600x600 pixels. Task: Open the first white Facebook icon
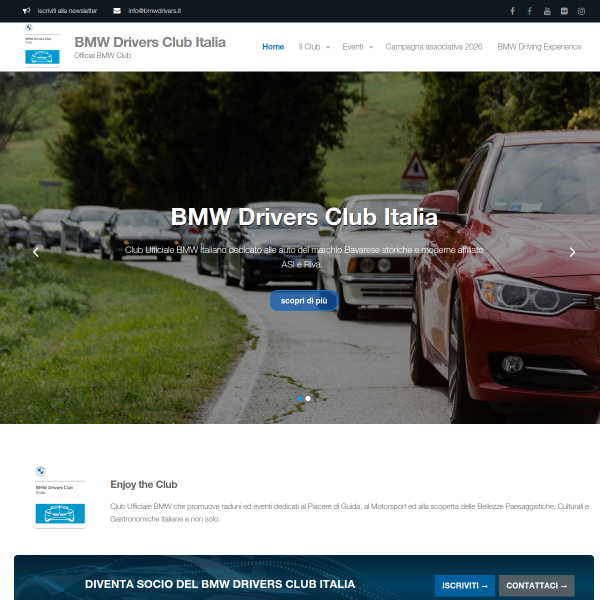point(512,11)
